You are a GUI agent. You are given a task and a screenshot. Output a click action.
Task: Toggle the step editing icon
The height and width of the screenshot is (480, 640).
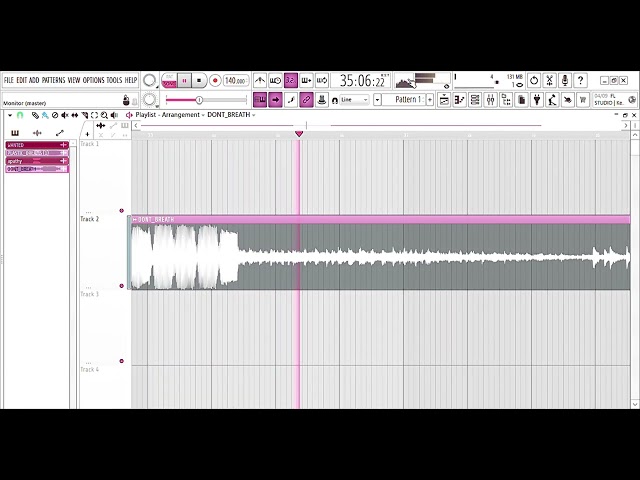point(291,100)
